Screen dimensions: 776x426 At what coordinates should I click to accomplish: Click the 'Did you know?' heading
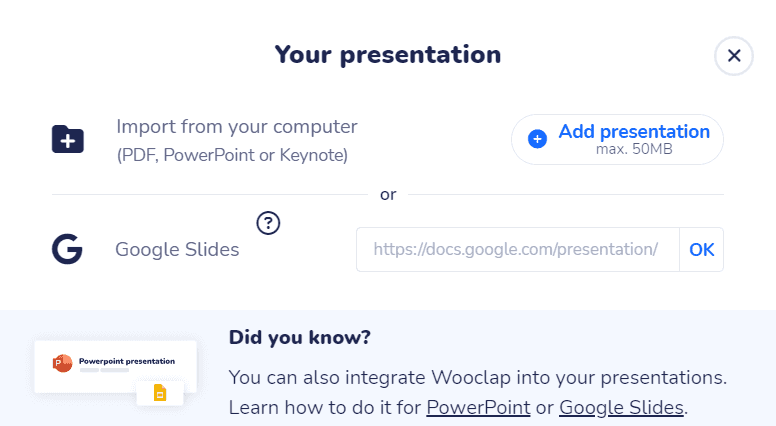point(299,337)
